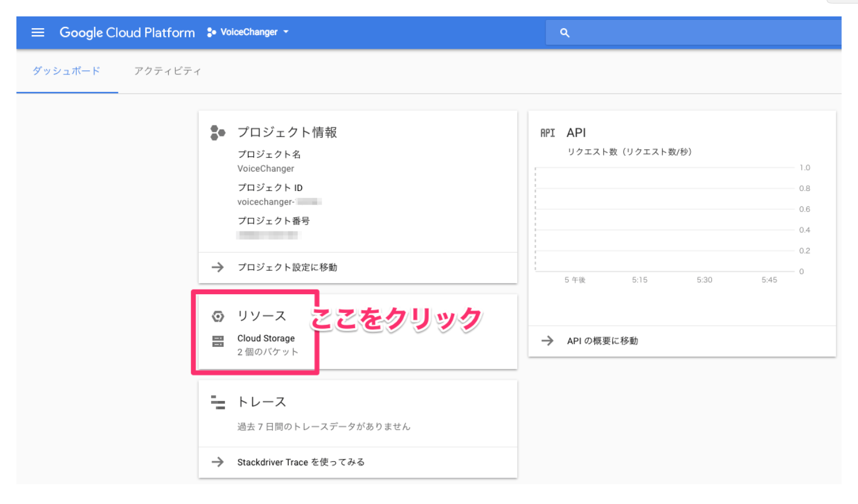Image resolution: width=858 pixels, height=504 pixels.
Task: Select the ダッシュボード tab
Action: (x=66, y=71)
